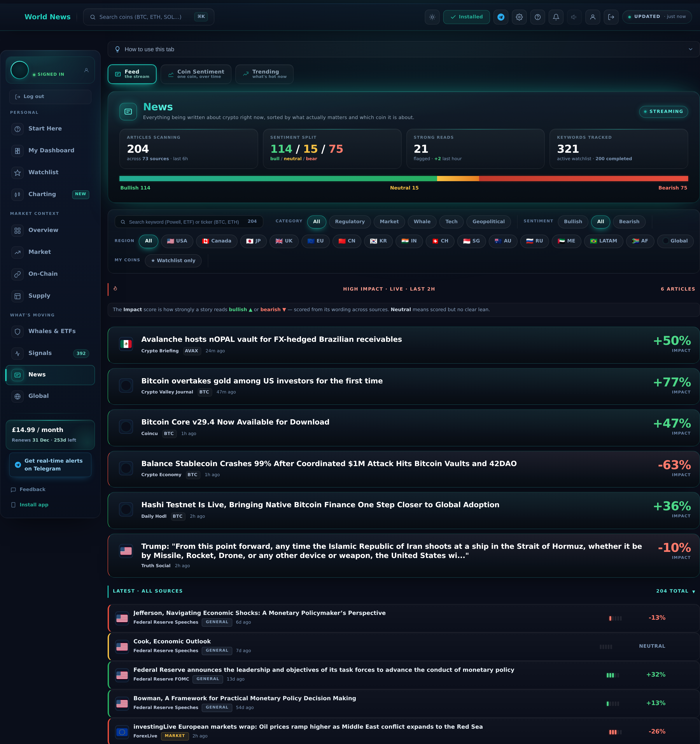Filter region by LATAM
The height and width of the screenshot is (744, 700).
click(x=604, y=241)
